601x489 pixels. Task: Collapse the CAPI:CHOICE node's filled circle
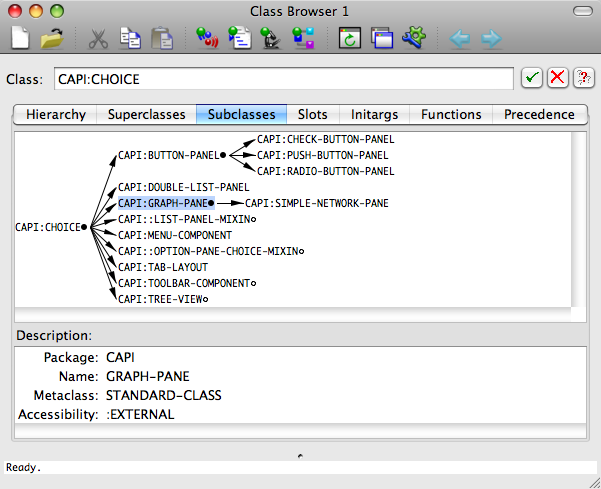(x=84, y=227)
